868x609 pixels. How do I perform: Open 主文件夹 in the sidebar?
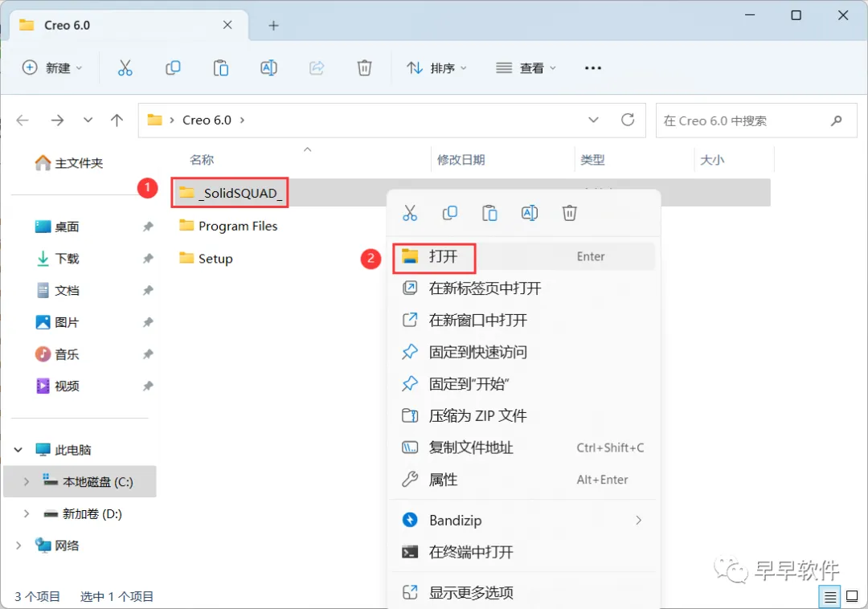click(68, 162)
